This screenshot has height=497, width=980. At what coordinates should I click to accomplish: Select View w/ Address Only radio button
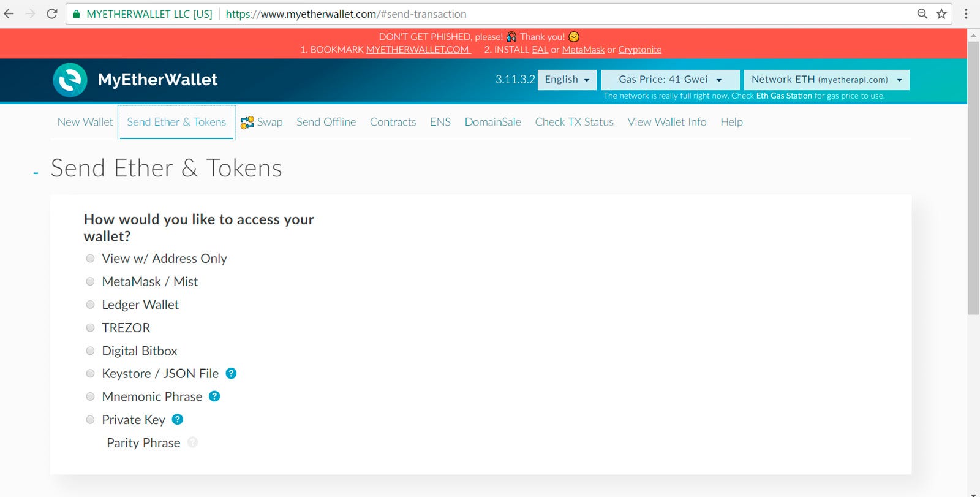tap(90, 258)
